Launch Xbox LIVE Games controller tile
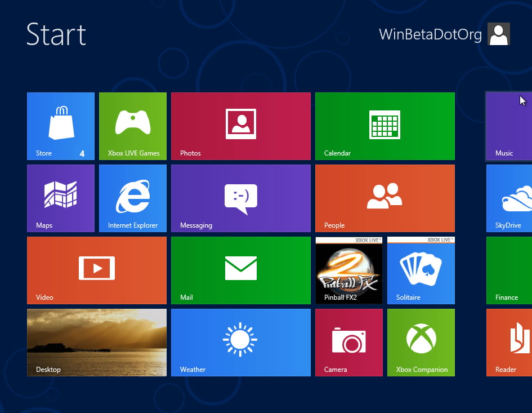 click(133, 126)
